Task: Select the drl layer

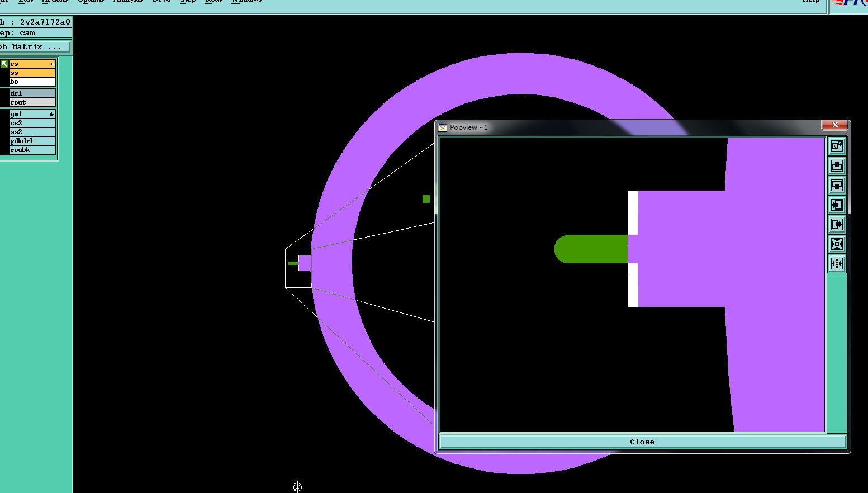Action: coord(32,93)
